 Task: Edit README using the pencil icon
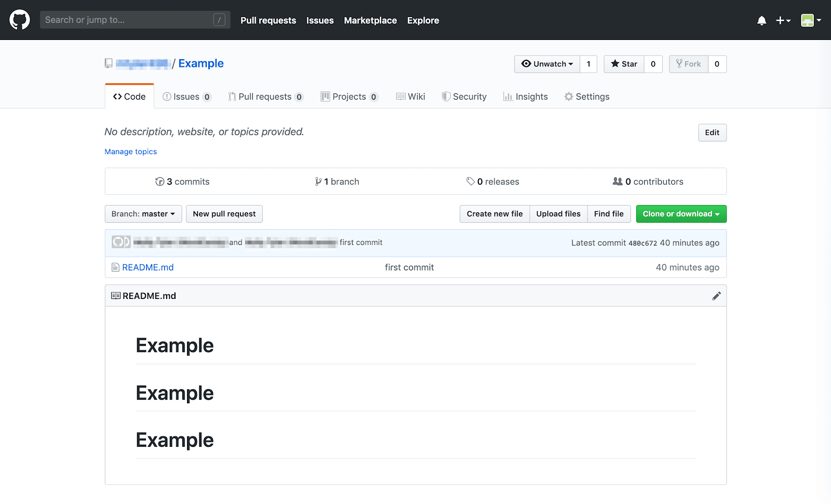point(716,295)
